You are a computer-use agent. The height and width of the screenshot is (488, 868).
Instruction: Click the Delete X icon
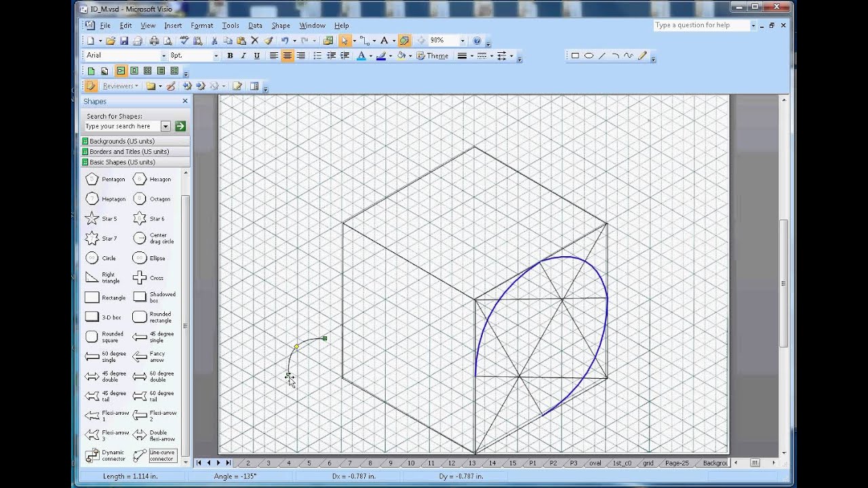(255, 41)
